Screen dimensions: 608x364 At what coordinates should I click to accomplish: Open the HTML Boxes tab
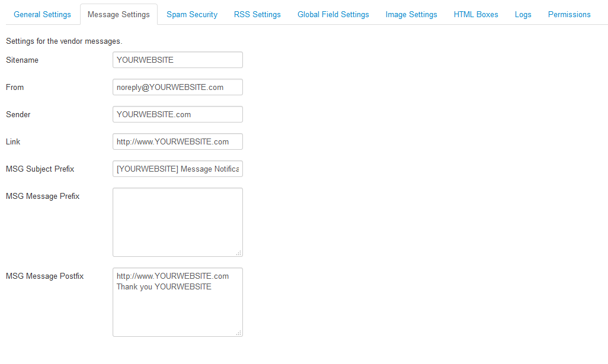coord(476,14)
